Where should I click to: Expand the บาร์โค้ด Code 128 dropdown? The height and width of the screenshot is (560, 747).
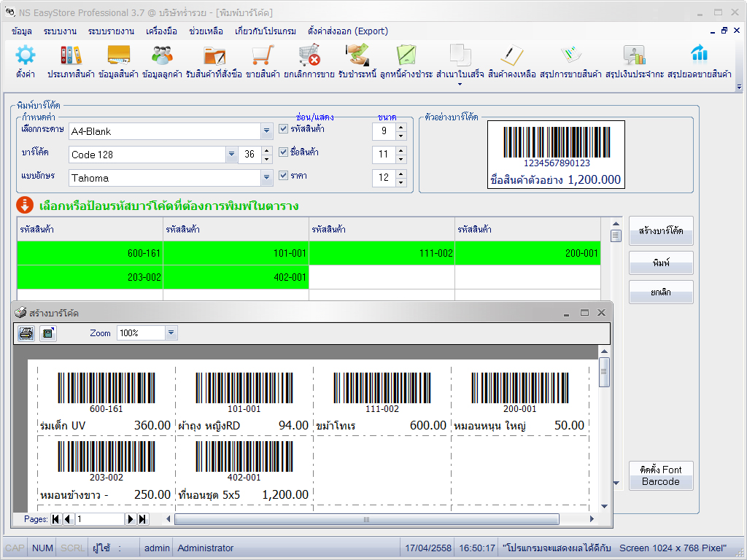pyautogui.click(x=231, y=155)
